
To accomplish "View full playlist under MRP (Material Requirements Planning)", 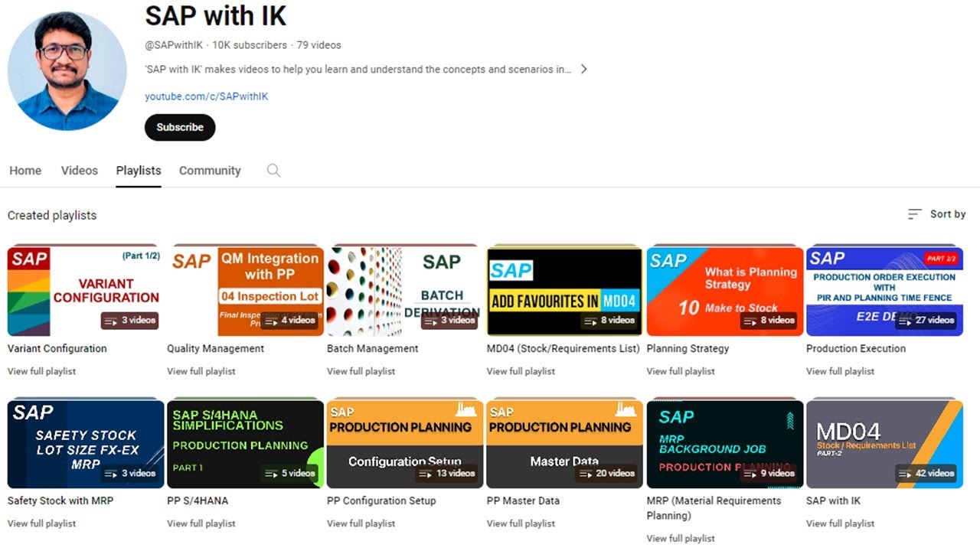I will 681,539.
